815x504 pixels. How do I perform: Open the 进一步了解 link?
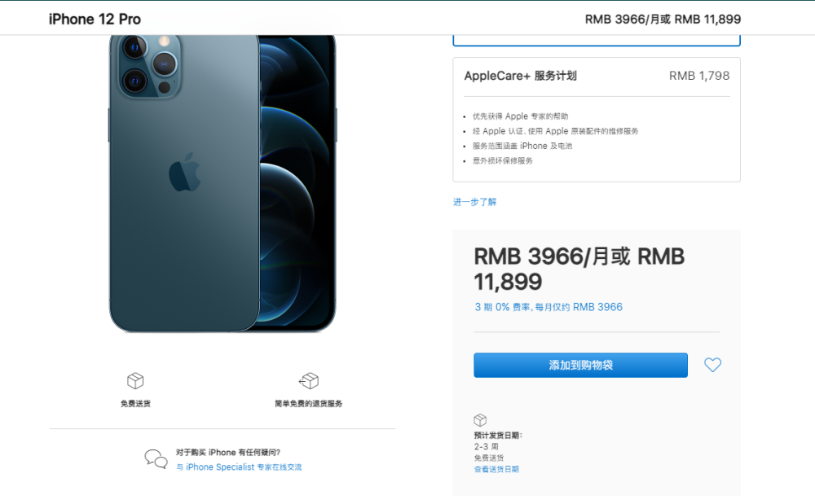point(474,202)
